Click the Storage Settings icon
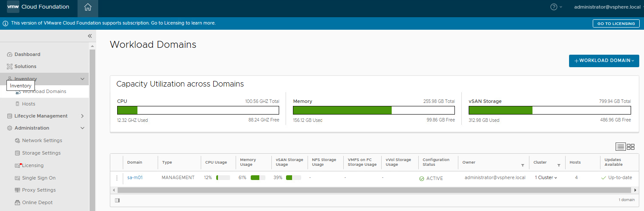 18,153
